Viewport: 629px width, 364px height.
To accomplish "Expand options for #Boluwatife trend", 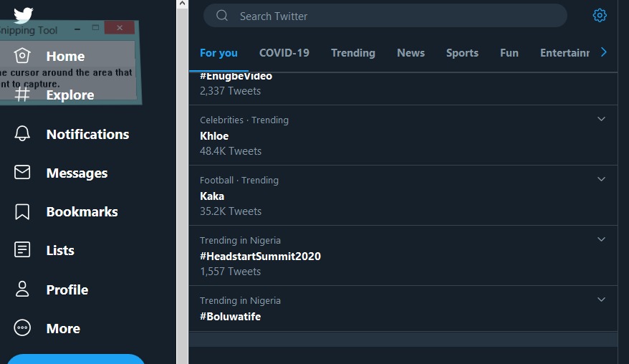I will pos(601,300).
